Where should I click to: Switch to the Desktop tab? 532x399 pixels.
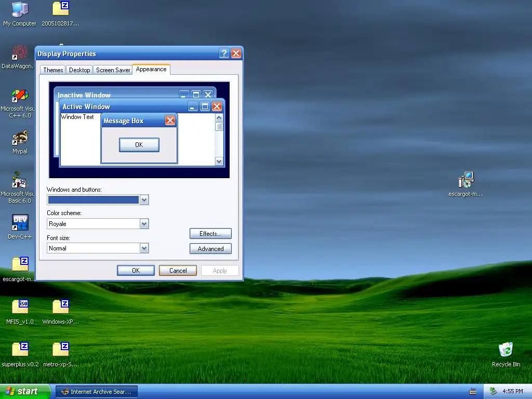(x=79, y=70)
